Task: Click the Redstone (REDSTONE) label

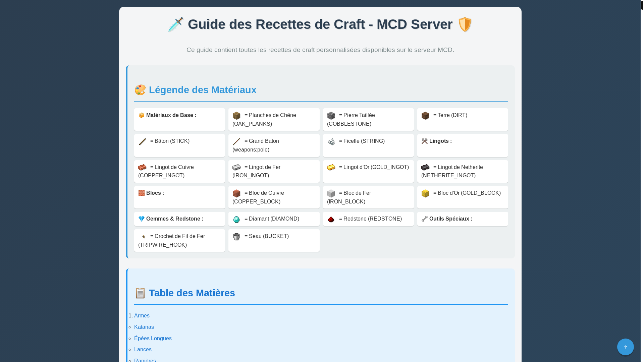Action: (370, 219)
